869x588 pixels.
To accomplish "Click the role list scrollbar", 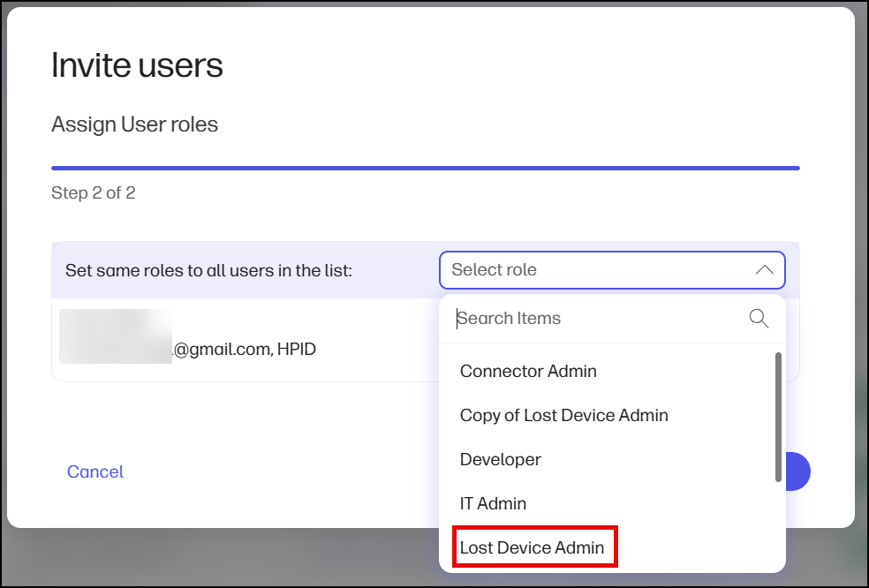I will click(778, 417).
